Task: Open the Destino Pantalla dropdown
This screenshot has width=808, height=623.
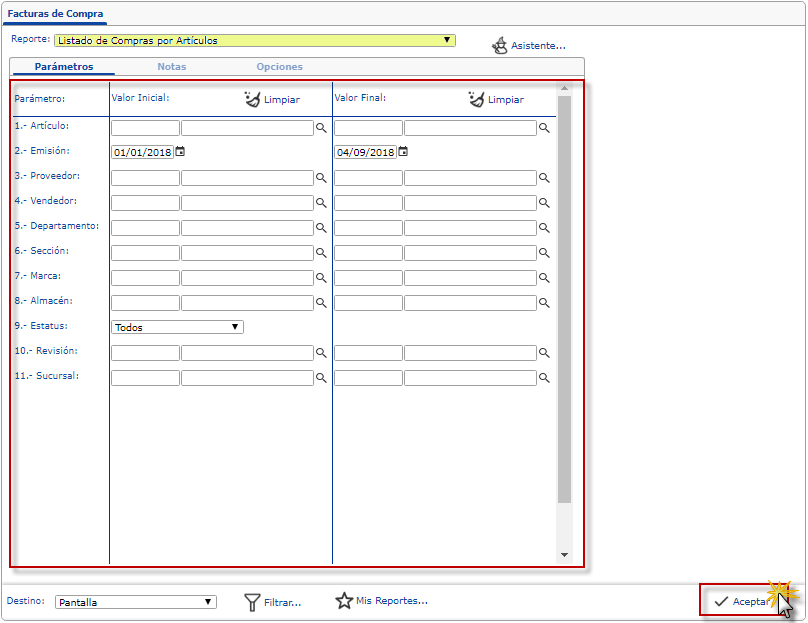Action: coord(208,602)
